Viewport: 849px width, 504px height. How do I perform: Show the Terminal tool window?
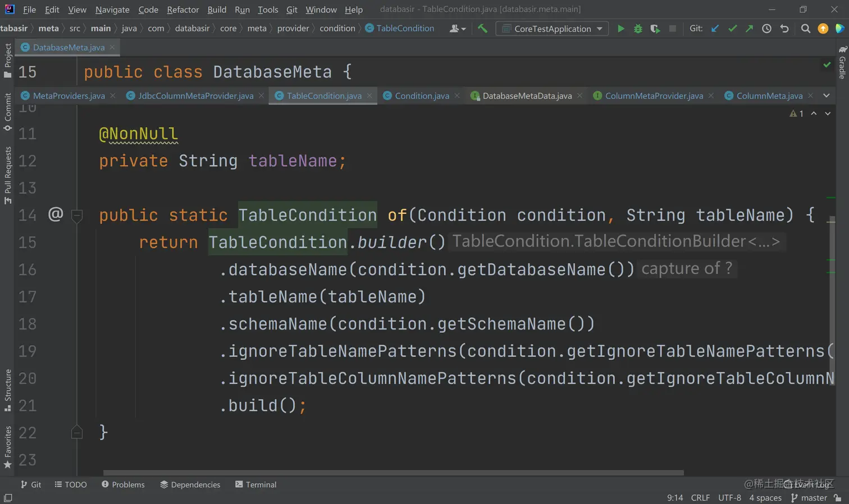(x=255, y=484)
